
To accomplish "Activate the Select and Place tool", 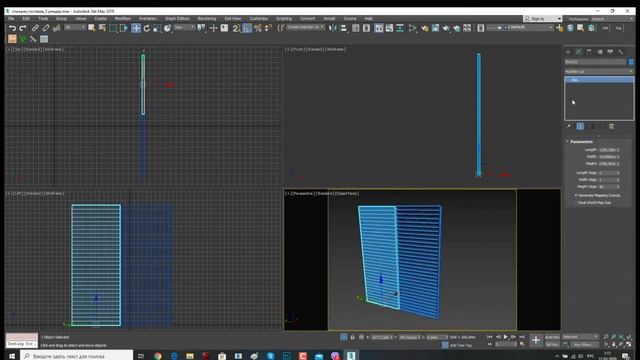I will coord(167,28).
